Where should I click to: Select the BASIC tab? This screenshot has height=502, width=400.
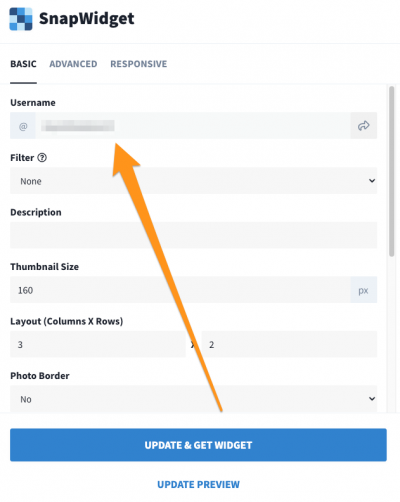pos(23,64)
